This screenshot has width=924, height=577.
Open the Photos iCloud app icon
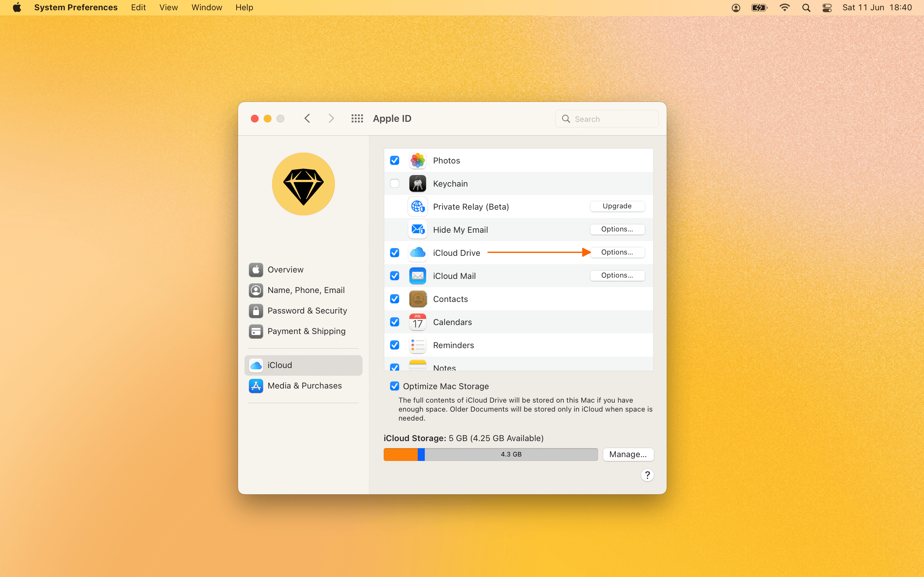pyautogui.click(x=417, y=160)
